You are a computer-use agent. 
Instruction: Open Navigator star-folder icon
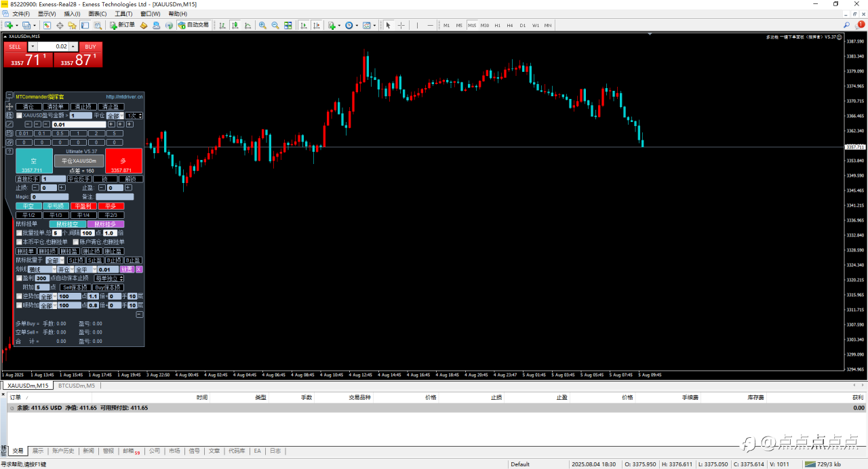click(72, 25)
